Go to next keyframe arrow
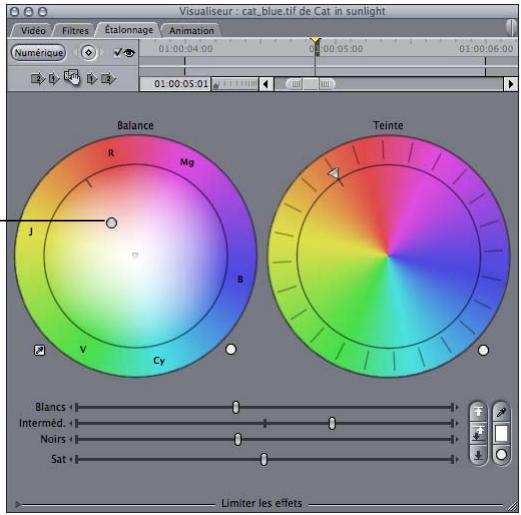 click(x=102, y=52)
